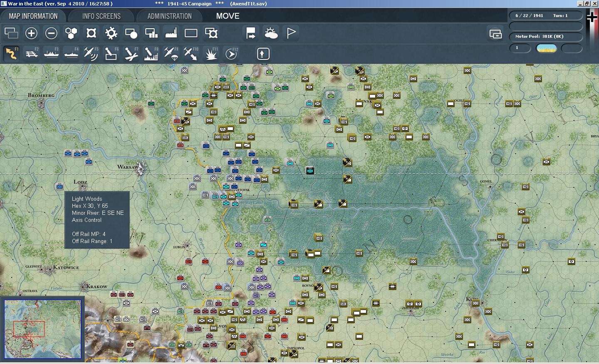Viewport: 599px width, 364px height.
Task: Toggle the rectangle with bar chart icon
Action: coord(151,33)
